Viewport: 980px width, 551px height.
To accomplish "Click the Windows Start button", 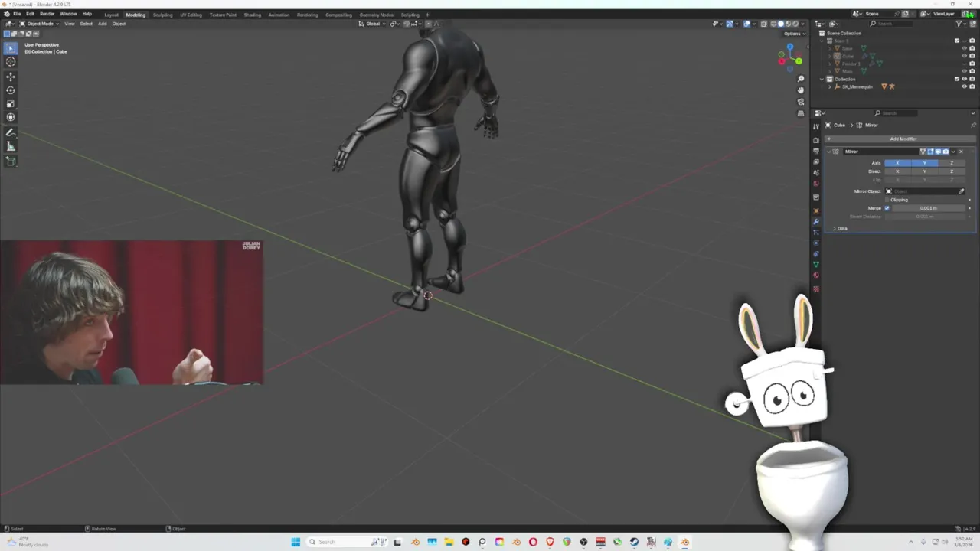I will pyautogui.click(x=296, y=542).
